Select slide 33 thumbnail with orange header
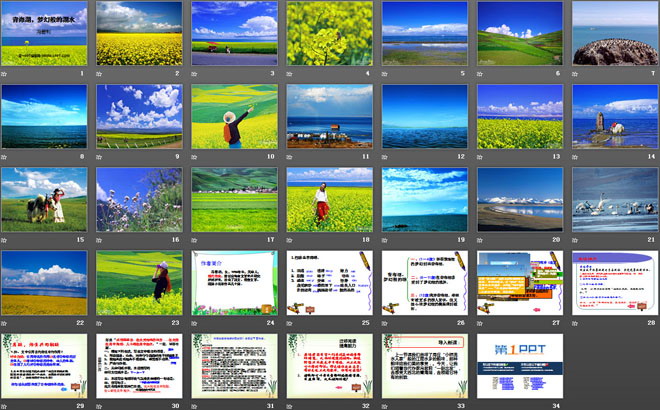Screen dimensions: 660x410 pyautogui.click(x=424, y=364)
